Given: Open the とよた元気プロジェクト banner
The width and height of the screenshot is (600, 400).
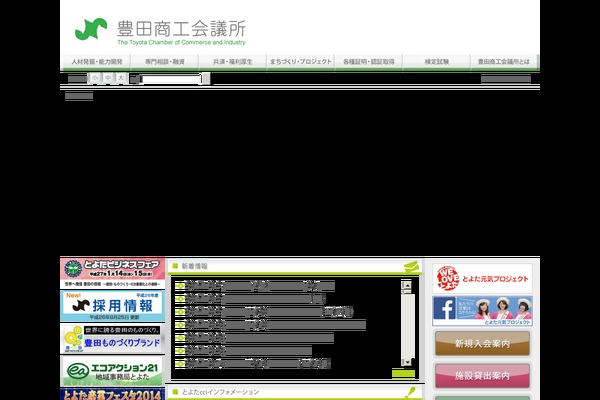Looking at the screenshot, I should coord(482,279).
